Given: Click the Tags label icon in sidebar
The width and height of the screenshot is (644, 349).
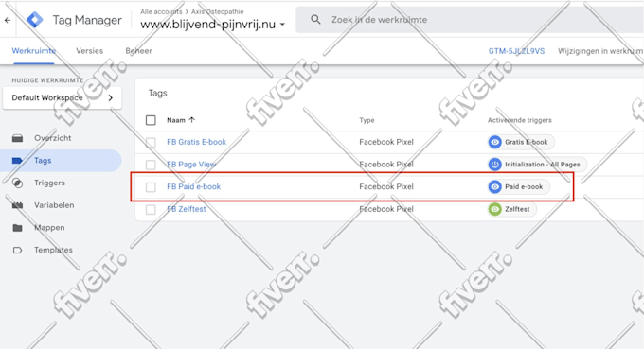Looking at the screenshot, I should [x=17, y=161].
